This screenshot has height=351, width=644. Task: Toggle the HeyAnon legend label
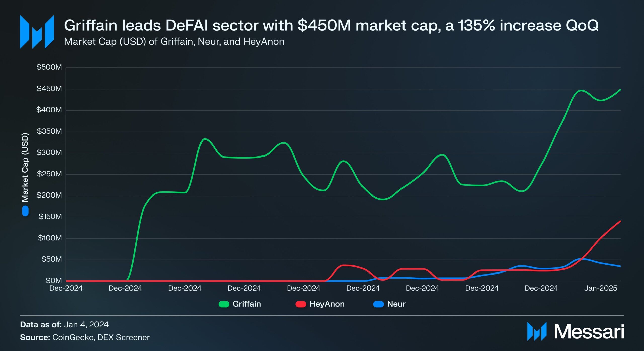pos(327,304)
